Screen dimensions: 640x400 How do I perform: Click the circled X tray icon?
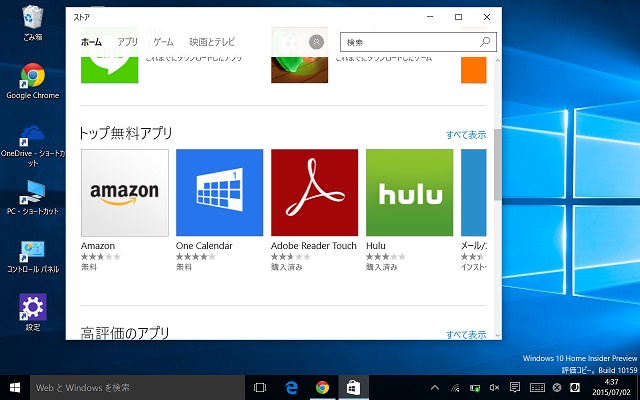(x=557, y=388)
